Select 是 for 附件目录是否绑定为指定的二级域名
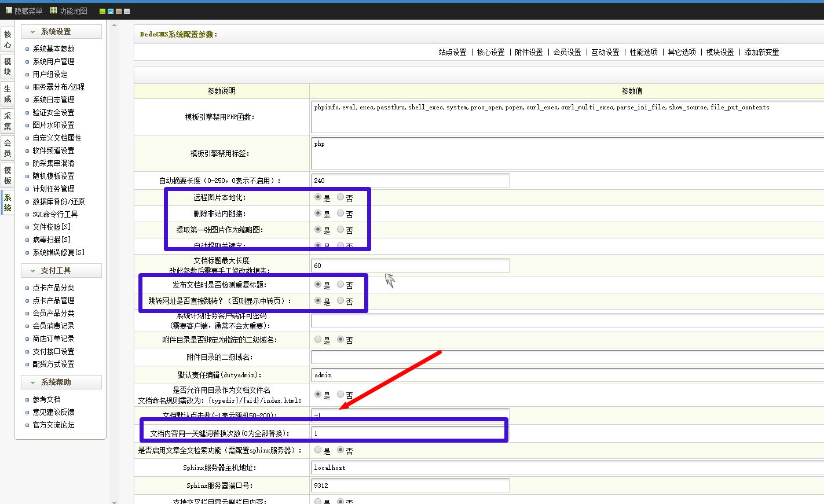The image size is (824, 504). (x=318, y=340)
